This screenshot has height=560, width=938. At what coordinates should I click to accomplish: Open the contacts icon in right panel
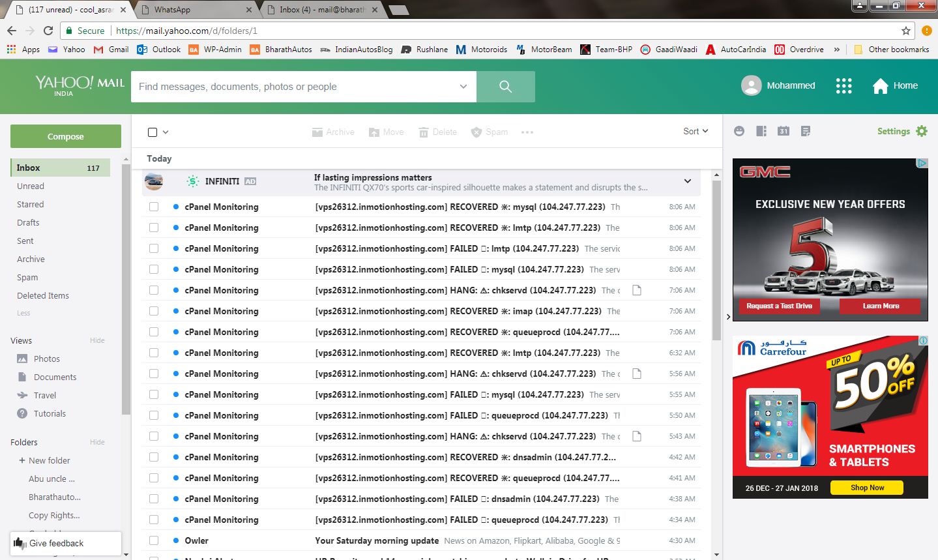click(x=761, y=131)
